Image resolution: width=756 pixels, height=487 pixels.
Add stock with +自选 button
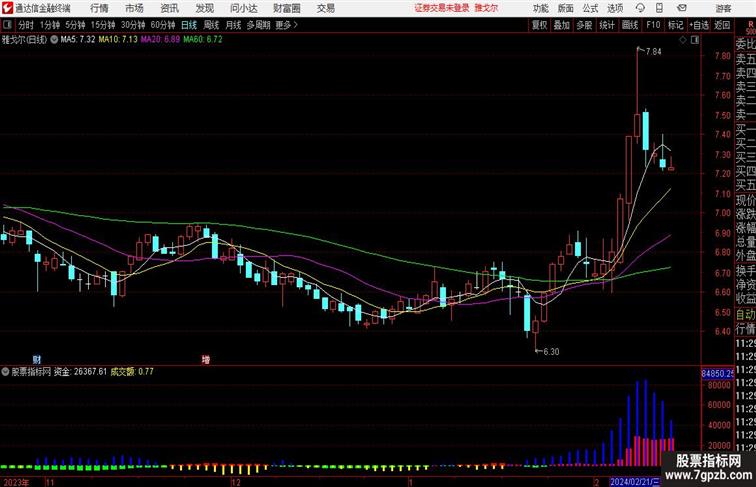tap(699, 25)
